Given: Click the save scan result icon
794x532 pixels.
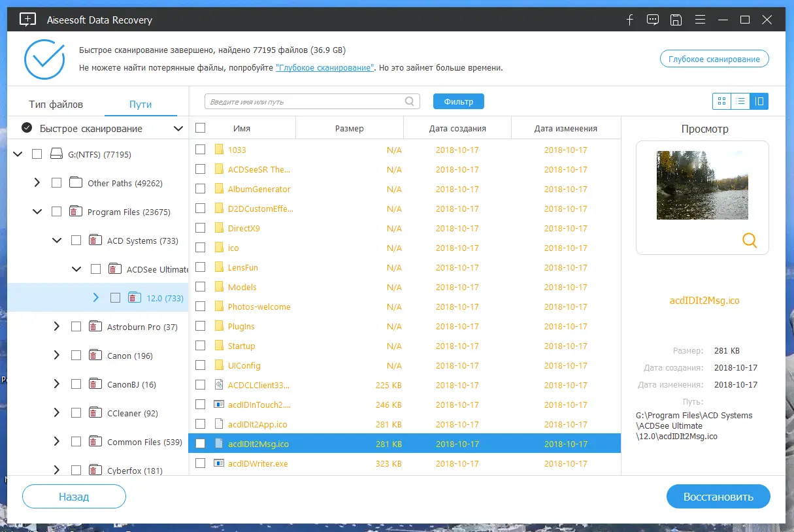Looking at the screenshot, I should 676,20.
